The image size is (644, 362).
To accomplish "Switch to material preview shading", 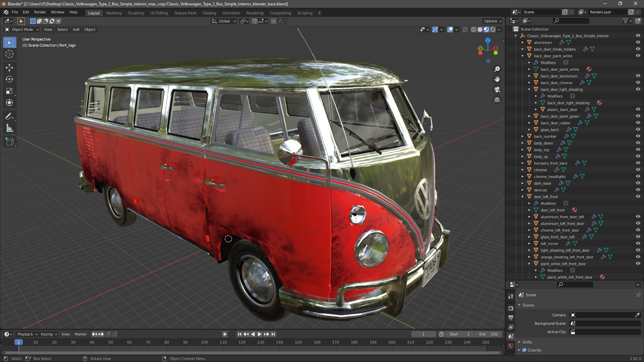I will coord(486,29).
